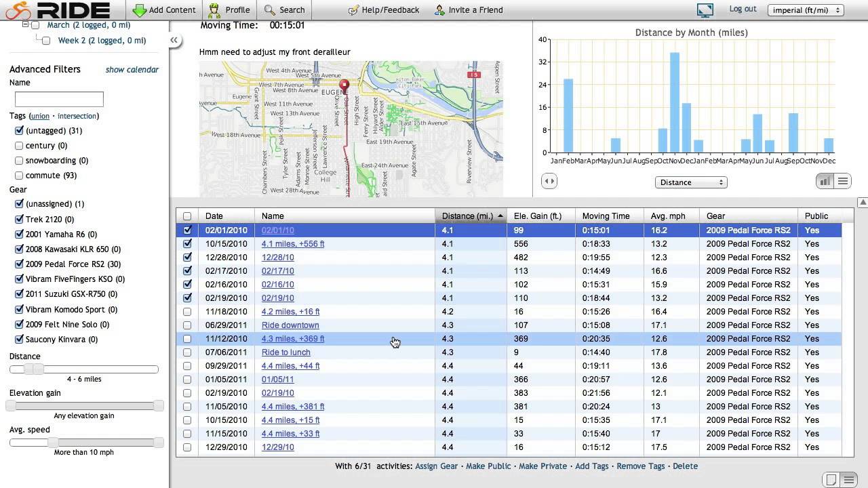This screenshot has width=868, height=488.
Task: Uncheck the Trek 2120 gear filter
Action: [x=19, y=220]
